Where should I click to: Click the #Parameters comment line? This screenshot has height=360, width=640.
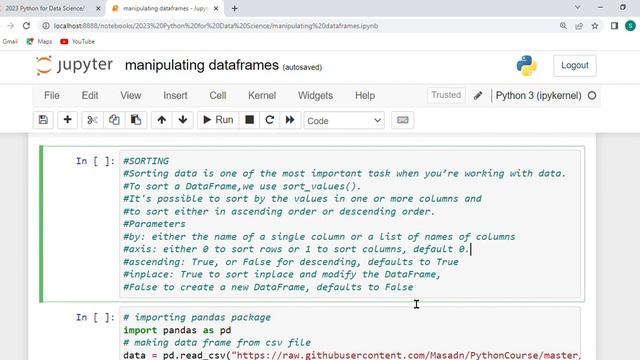(154, 224)
